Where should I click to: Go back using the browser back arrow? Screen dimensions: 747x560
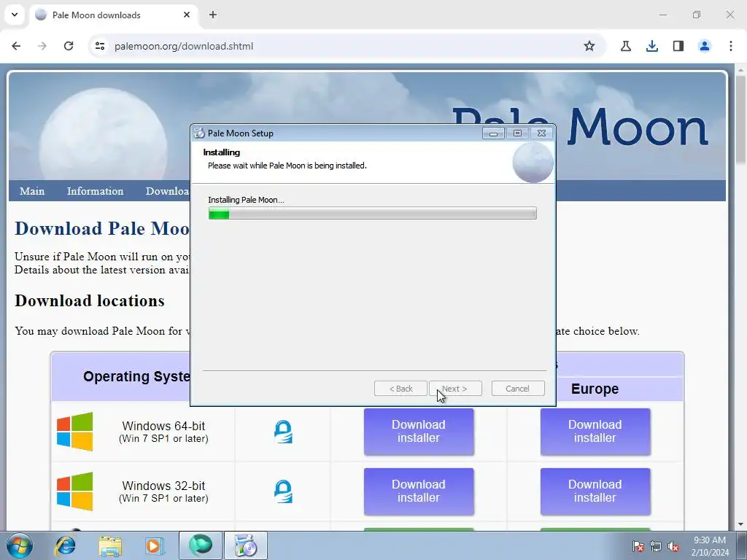click(x=16, y=46)
